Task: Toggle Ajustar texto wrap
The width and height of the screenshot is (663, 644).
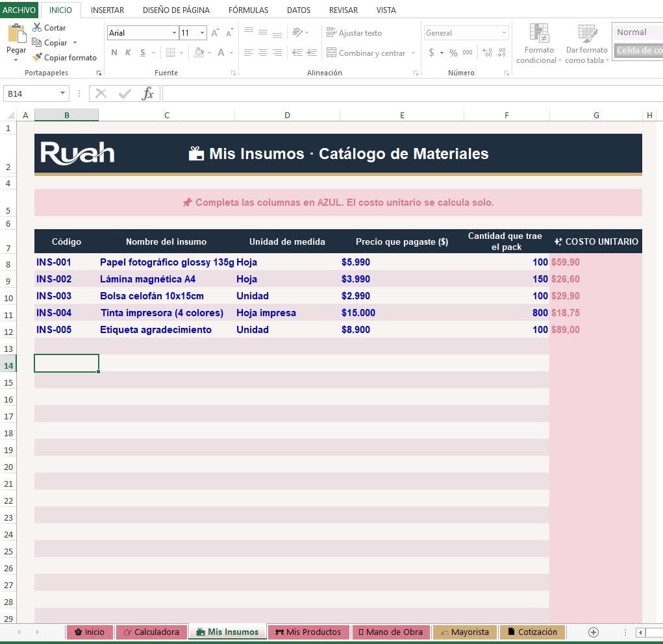Action: [354, 33]
